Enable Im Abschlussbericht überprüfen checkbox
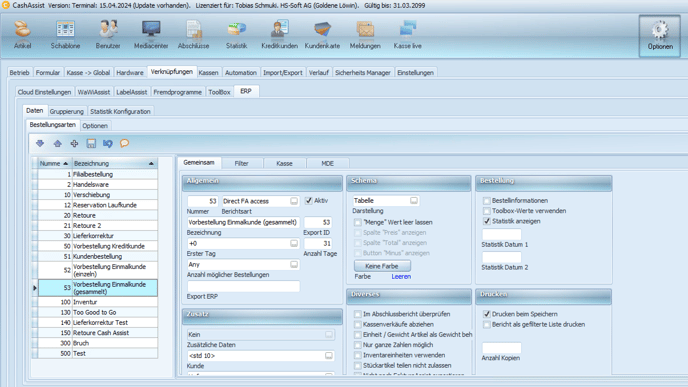This screenshot has height=387, width=688. click(358, 314)
